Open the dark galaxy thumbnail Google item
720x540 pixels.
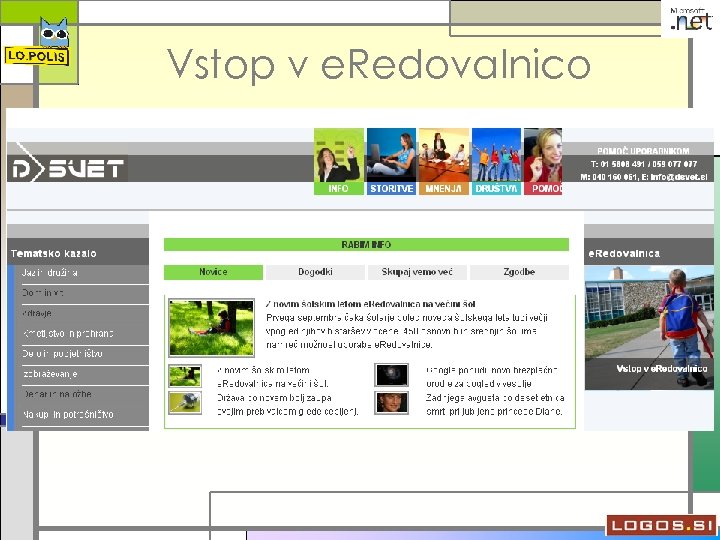click(391, 375)
